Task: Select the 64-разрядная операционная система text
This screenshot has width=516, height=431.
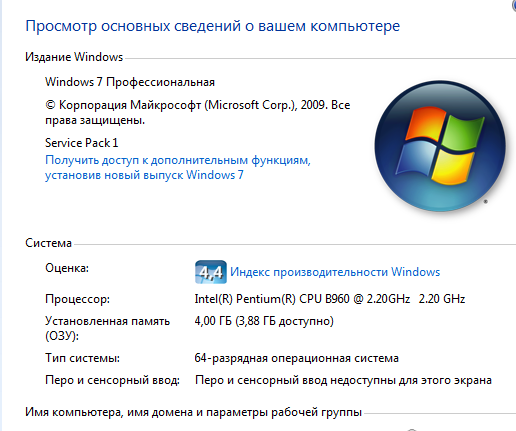Action: [297, 358]
